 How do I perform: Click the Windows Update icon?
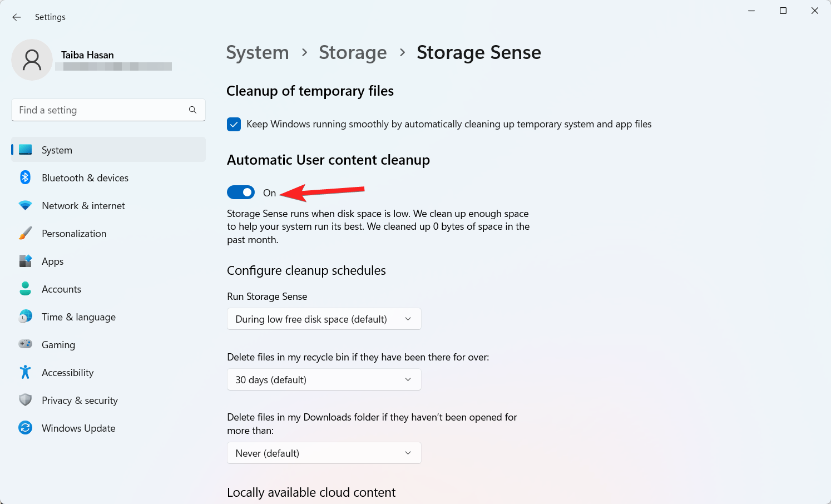(25, 428)
